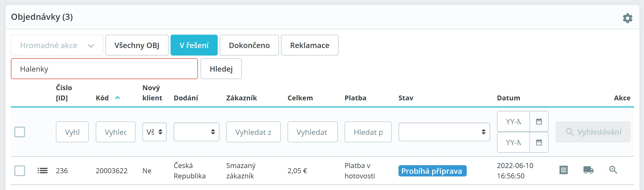Expand the Nový klient filter dropdown
The height and width of the screenshot is (190, 644).
pyautogui.click(x=154, y=132)
